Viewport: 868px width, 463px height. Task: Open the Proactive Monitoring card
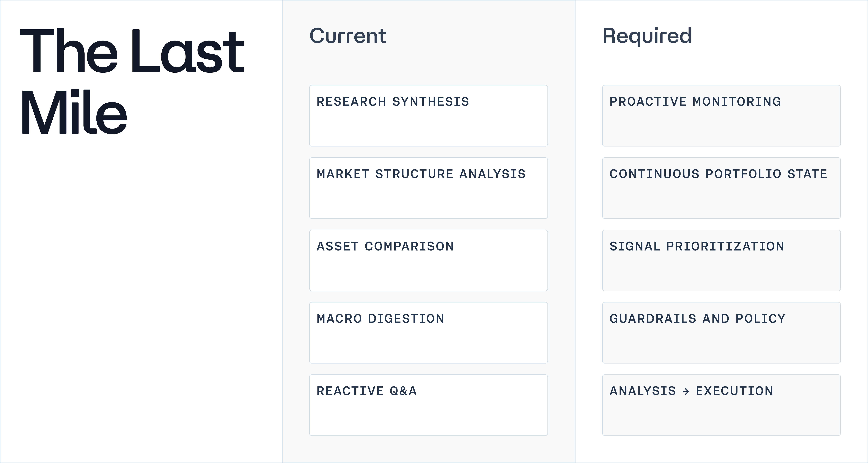(721, 116)
